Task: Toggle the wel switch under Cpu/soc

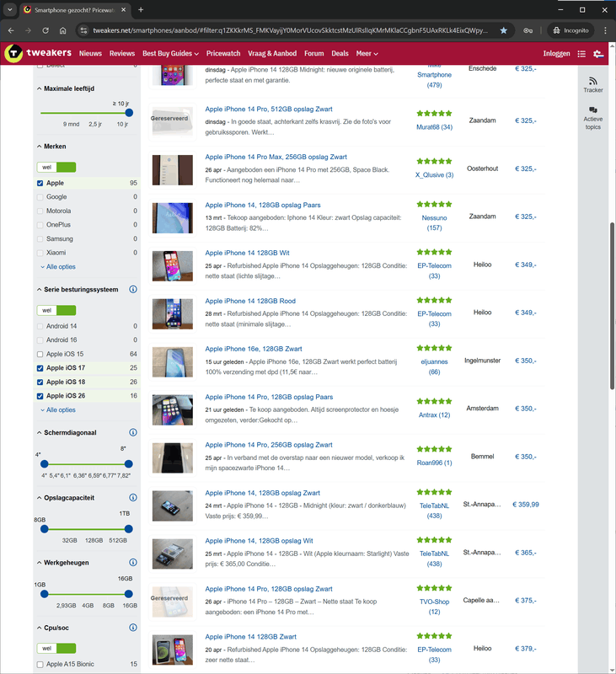Action: click(56, 648)
